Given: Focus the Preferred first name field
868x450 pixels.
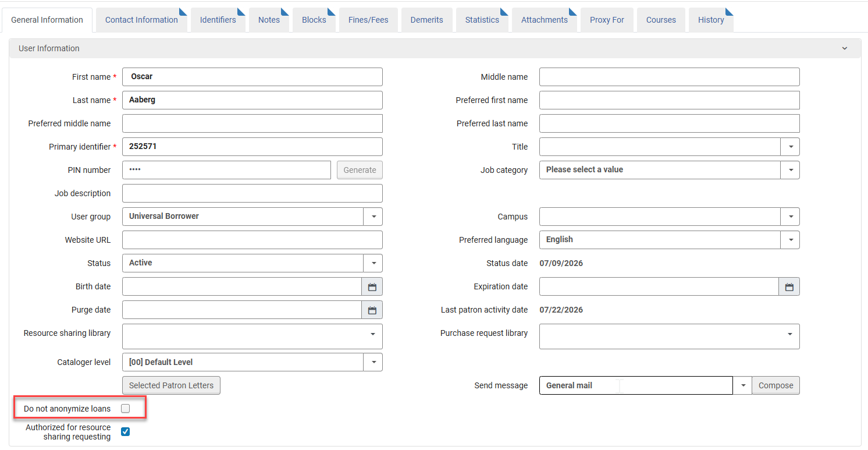Looking at the screenshot, I should pos(670,100).
